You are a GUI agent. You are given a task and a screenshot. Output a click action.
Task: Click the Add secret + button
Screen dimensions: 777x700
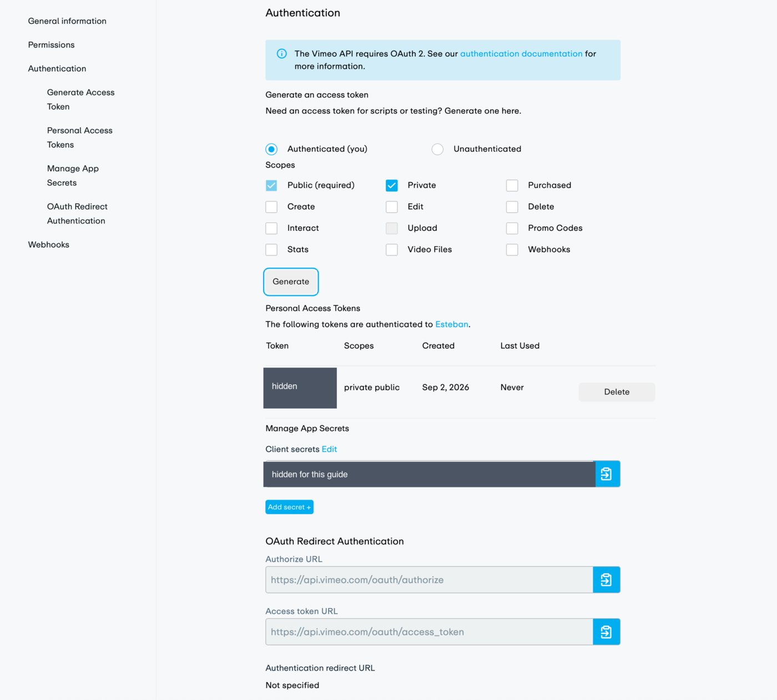coord(289,507)
